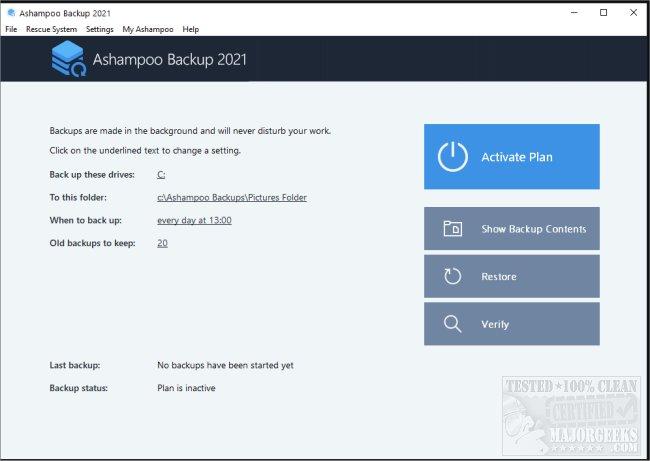Click the circular arrow Restore icon

click(452, 276)
